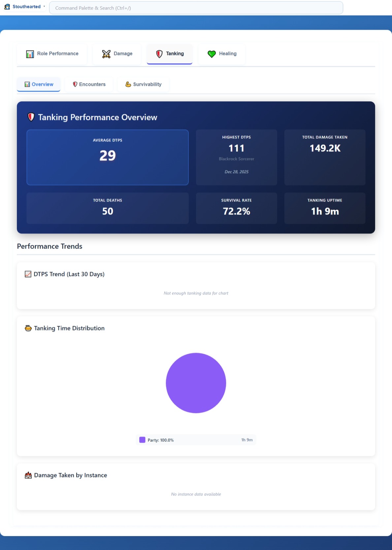392x550 pixels.
Task: Select the Total Deaths stat card
Action: tap(108, 208)
